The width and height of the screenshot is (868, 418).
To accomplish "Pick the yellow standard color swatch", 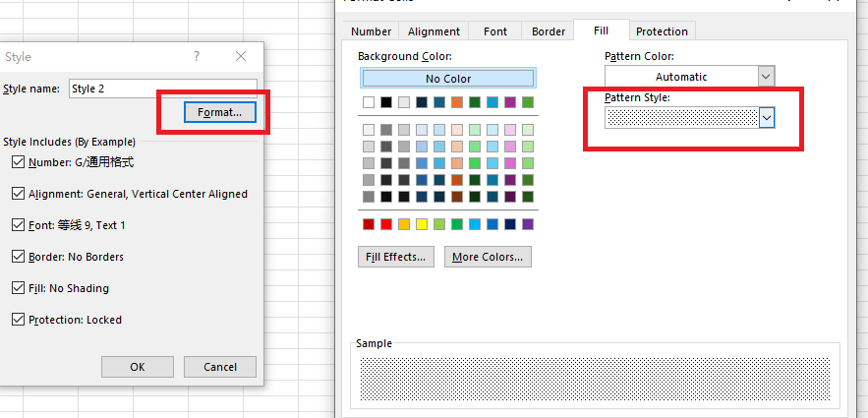I will (x=422, y=224).
